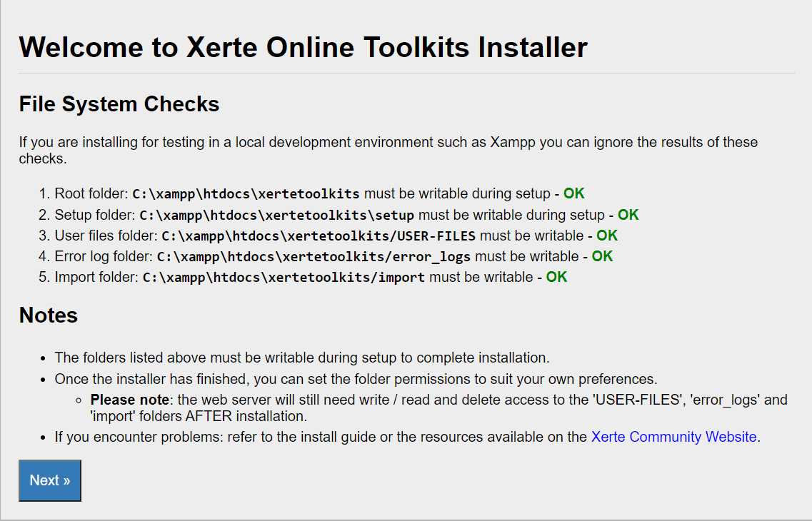The image size is (812, 521).
Task: Click the OK status on User files folder row
Action: [607, 236]
